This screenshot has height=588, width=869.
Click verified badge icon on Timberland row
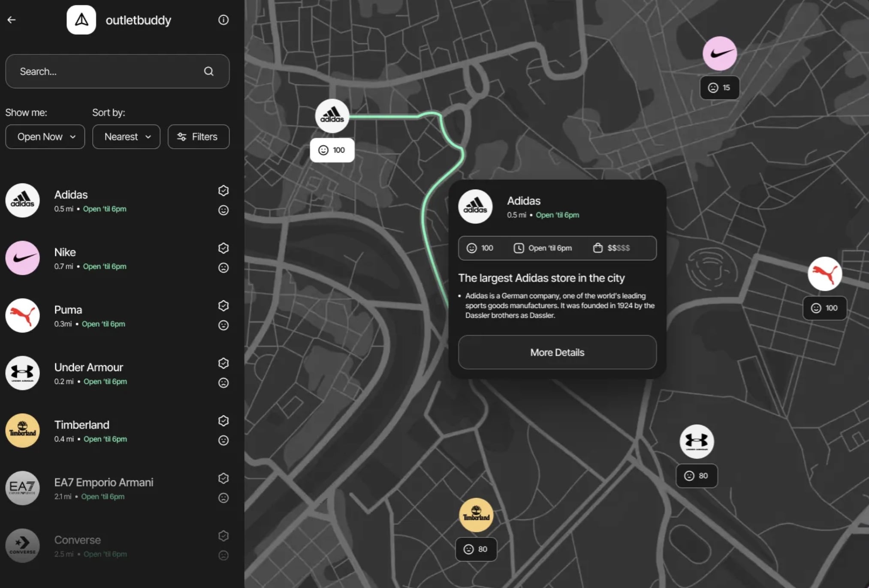click(x=223, y=421)
